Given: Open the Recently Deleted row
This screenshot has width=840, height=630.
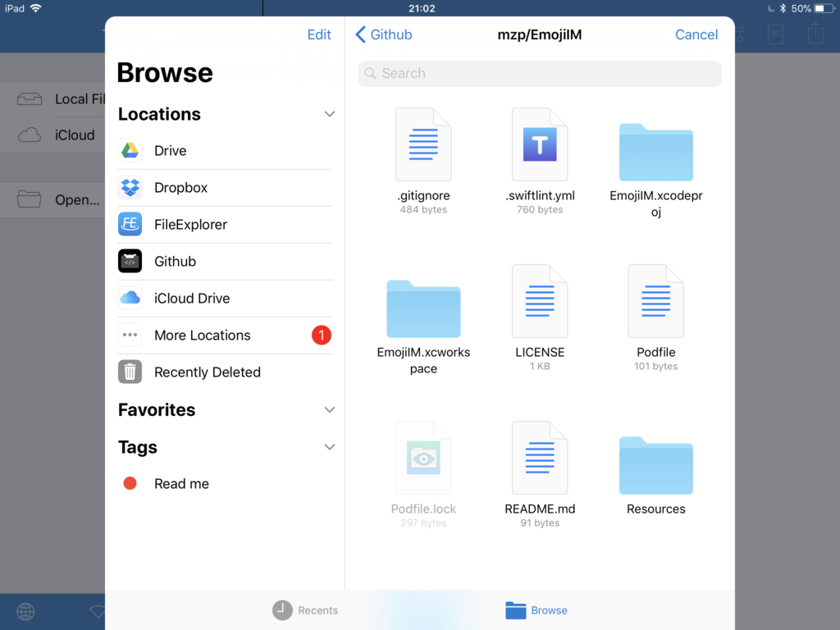Looking at the screenshot, I should coord(225,372).
